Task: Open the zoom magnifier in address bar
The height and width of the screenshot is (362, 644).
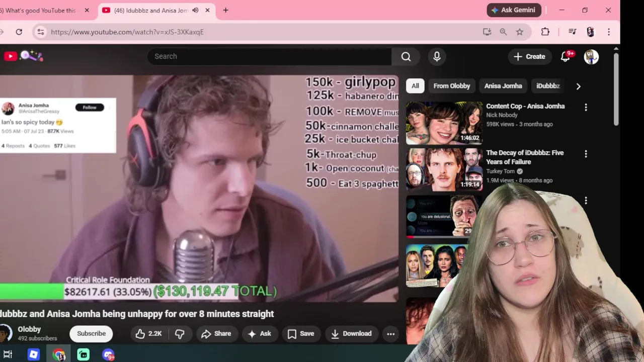Action: click(503, 32)
